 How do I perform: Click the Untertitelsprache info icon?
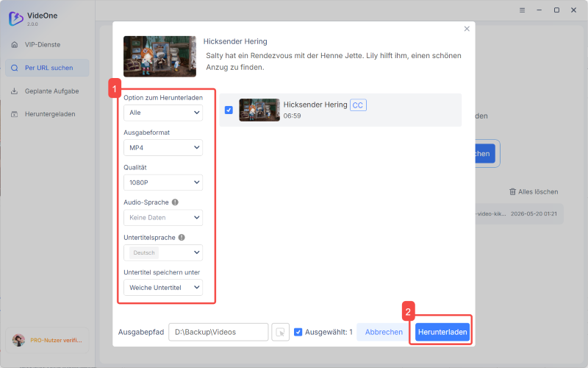182,237
